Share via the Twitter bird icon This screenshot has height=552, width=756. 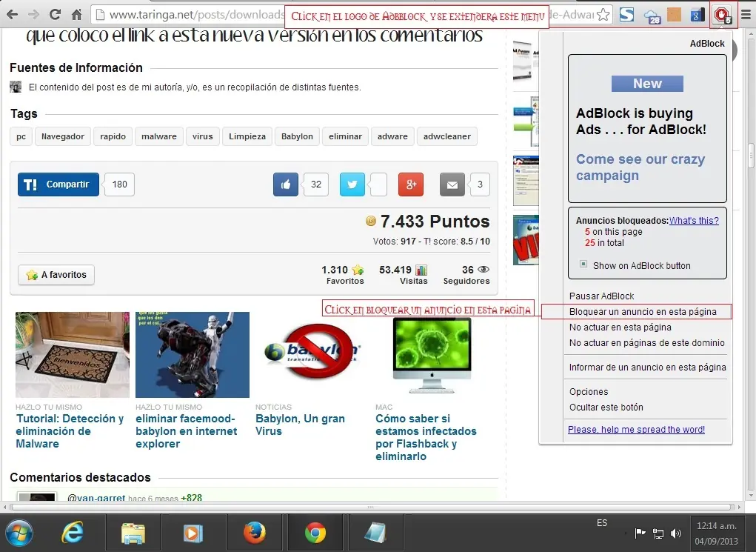[352, 184]
